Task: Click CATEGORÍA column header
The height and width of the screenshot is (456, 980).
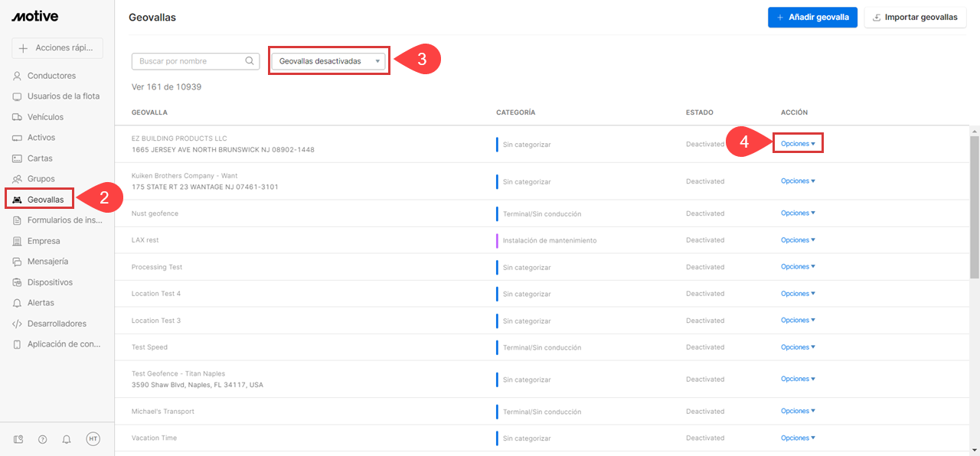Action: (515, 112)
